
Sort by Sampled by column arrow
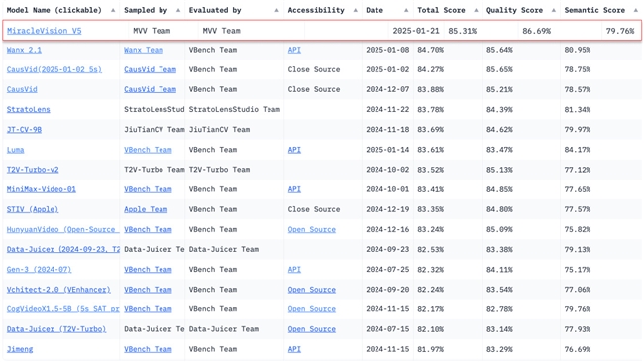[x=178, y=10]
